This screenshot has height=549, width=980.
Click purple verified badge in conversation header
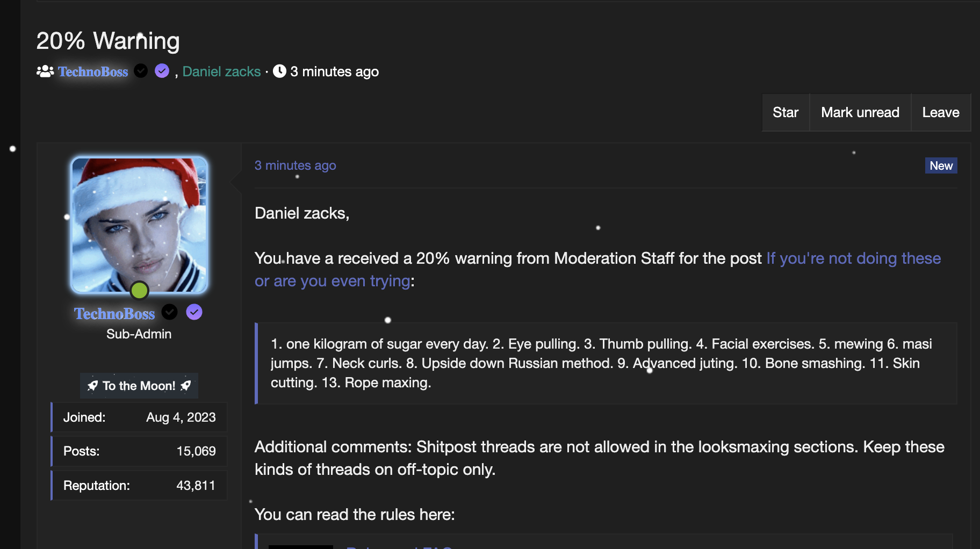162,71
